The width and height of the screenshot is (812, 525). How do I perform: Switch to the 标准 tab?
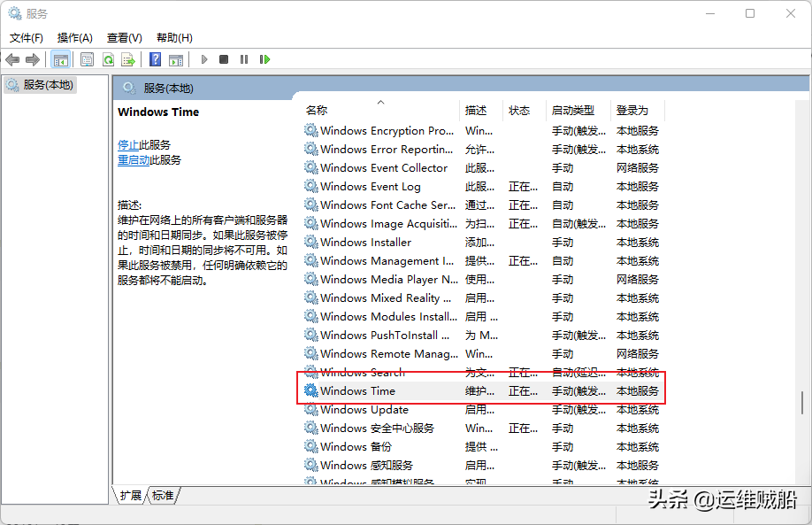click(x=163, y=496)
